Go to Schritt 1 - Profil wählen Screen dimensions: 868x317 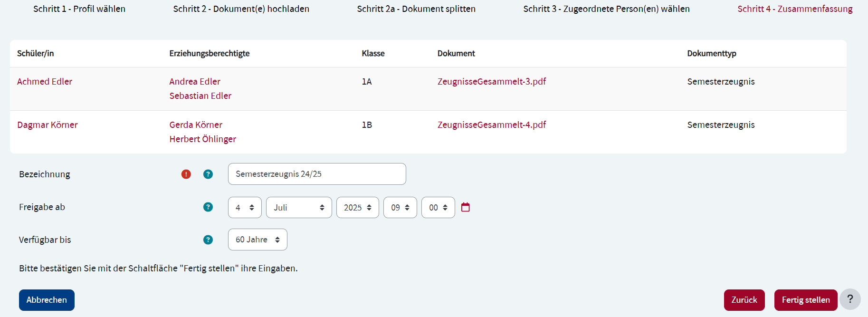pyautogui.click(x=79, y=9)
